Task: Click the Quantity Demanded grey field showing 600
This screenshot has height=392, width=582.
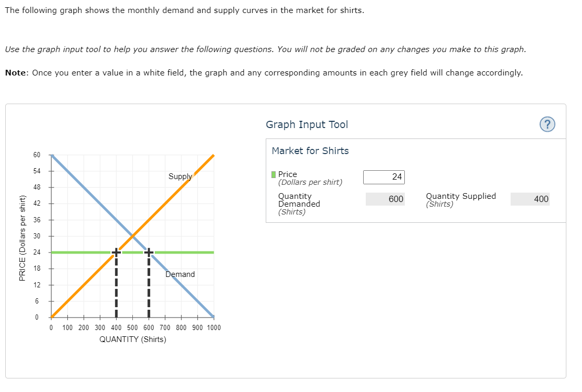Action: (x=385, y=199)
